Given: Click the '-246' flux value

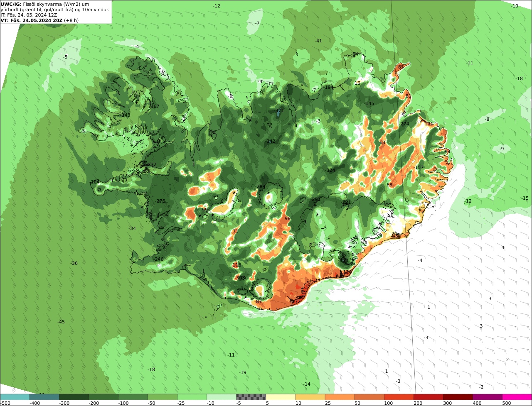Looking at the screenshot, I should (158, 259).
